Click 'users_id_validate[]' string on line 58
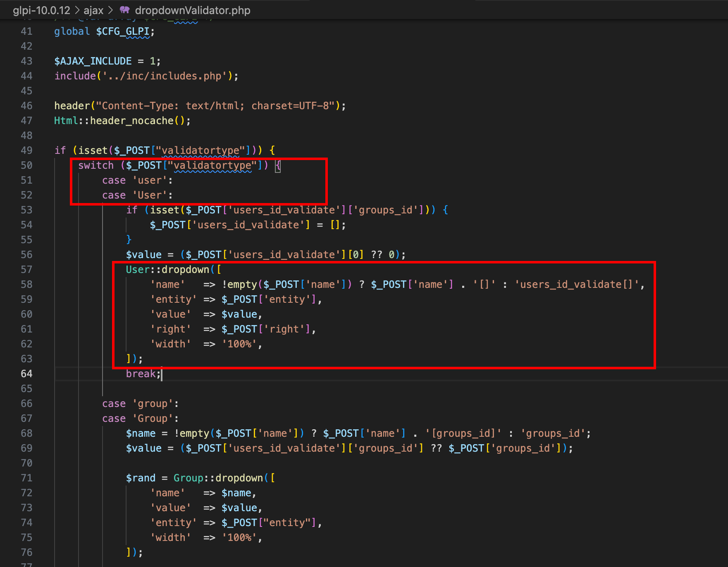The height and width of the screenshot is (567, 728). click(x=576, y=285)
